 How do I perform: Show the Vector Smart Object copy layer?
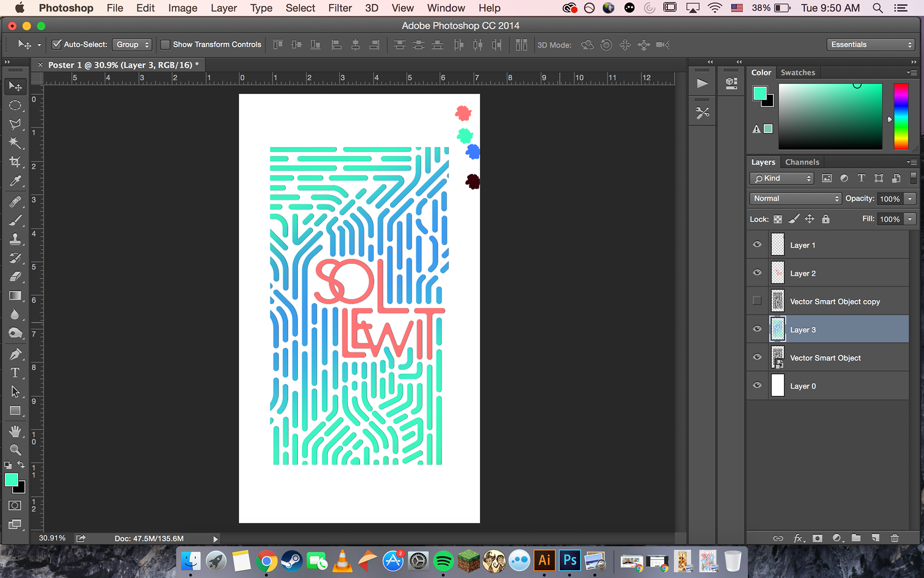pos(757,301)
